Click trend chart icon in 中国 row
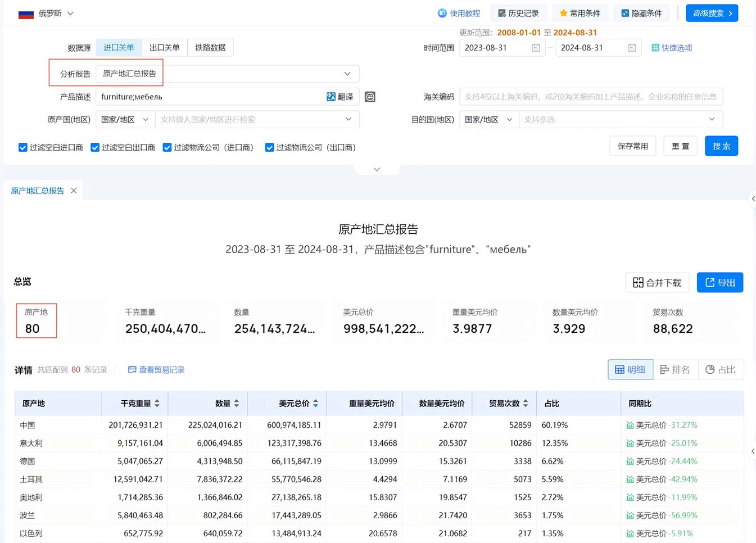Screen dimensions: 756x543 pos(630,426)
